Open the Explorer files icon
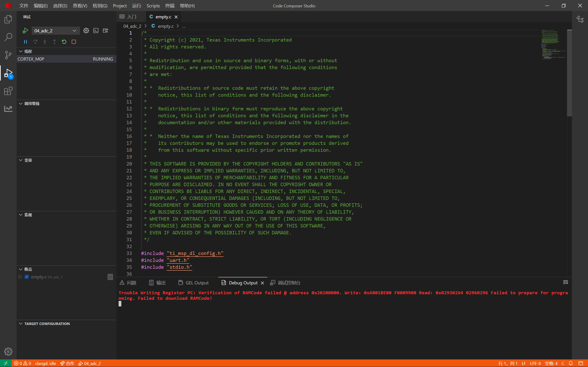Viewport: 588px width, 367px height. click(8, 20)
